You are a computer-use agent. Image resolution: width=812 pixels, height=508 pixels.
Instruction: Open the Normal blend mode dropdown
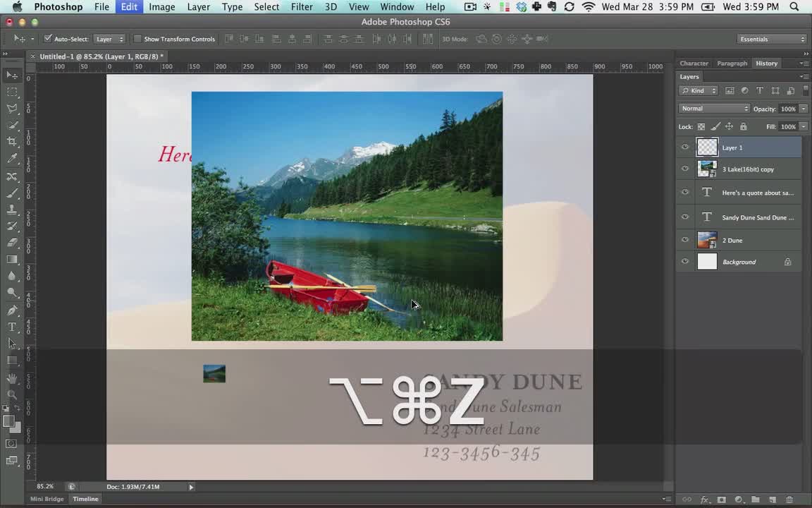pos(713,109)
